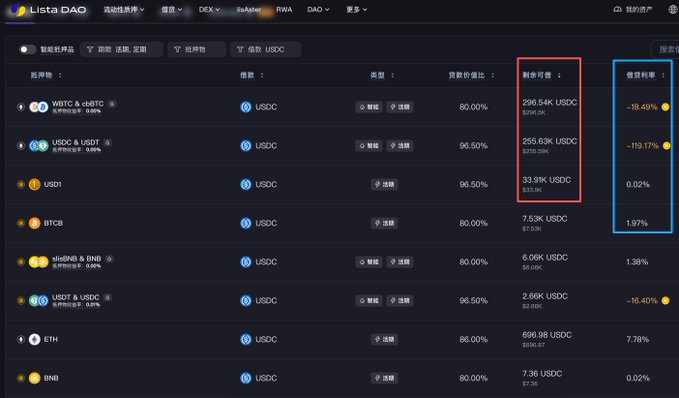Click the 255.63K USDC available value
The height and width of the screenshot is (398, 679).
point(550,141)
